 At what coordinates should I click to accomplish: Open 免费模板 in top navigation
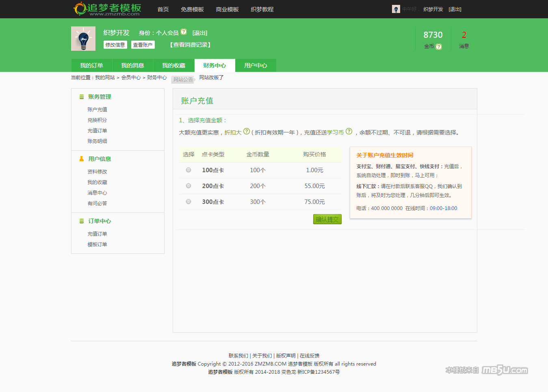coord(192,9)
